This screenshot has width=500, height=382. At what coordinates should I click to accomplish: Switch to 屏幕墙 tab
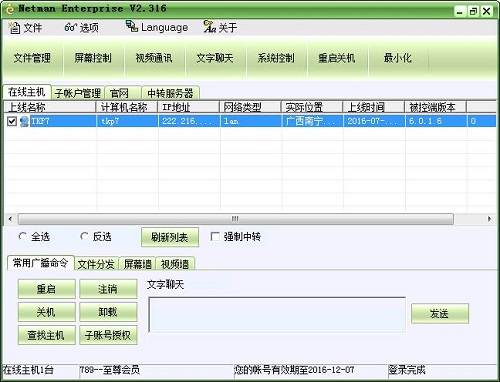click(x=138, y=264)
